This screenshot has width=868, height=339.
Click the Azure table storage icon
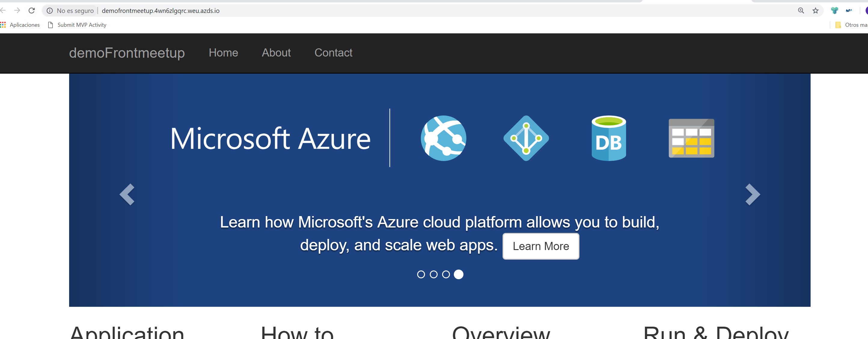691,138
